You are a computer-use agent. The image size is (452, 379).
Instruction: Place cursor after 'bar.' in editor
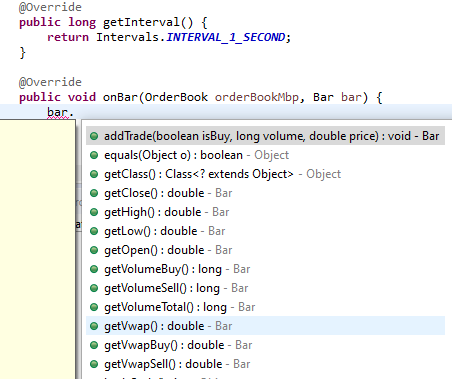tap(74, 112)
